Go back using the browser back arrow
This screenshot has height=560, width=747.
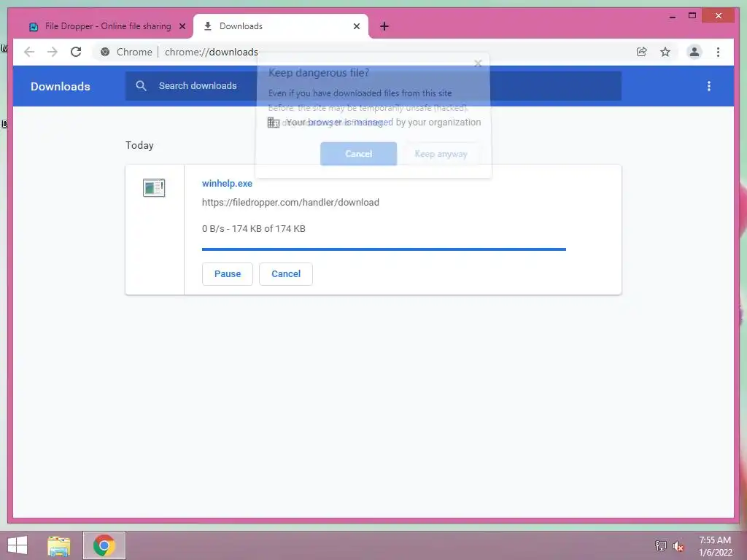[29, 52]
